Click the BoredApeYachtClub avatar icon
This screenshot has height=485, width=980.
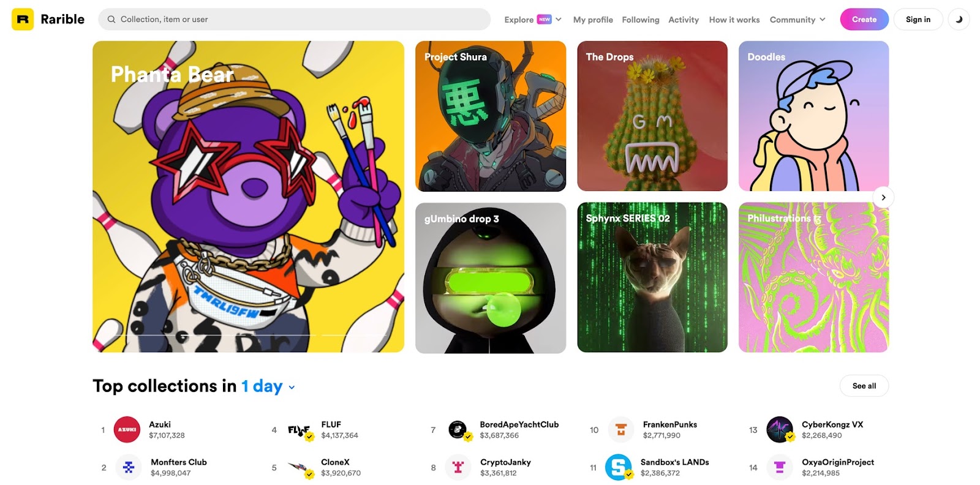[x=459, y=430]
